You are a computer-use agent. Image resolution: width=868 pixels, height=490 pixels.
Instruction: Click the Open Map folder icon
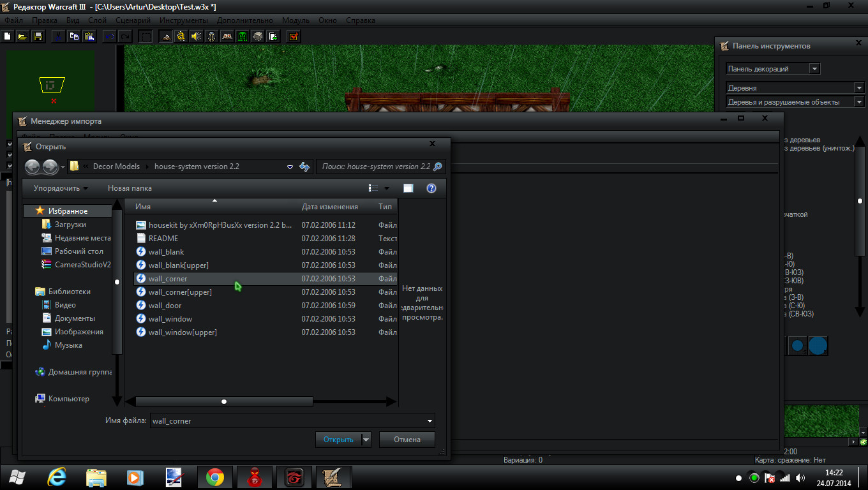[22, 36]
